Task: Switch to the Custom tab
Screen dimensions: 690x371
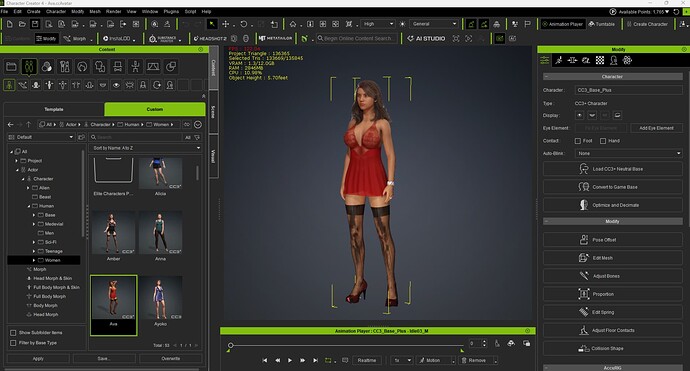Action: (155, 109)
